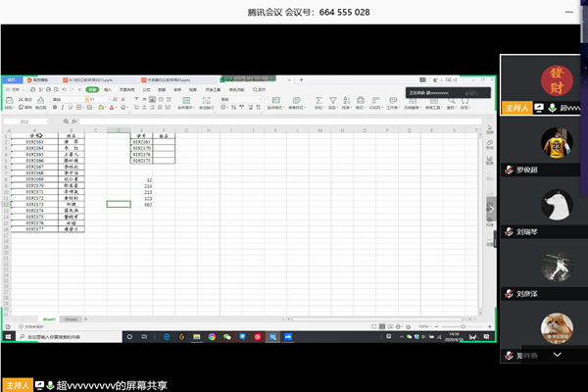Viewport: 588px width, 392px height.
Task: Toggle bold formatting in the ribbon
Action: (54, 108)
